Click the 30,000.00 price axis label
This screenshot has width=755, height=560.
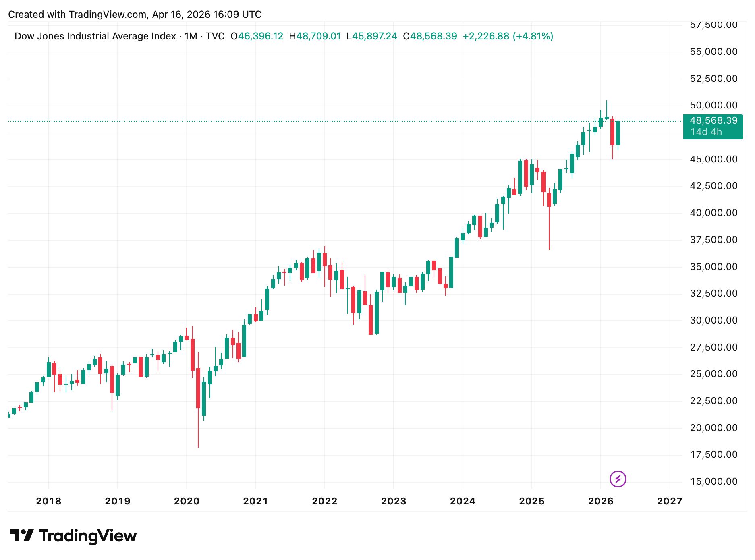[714, 320]
